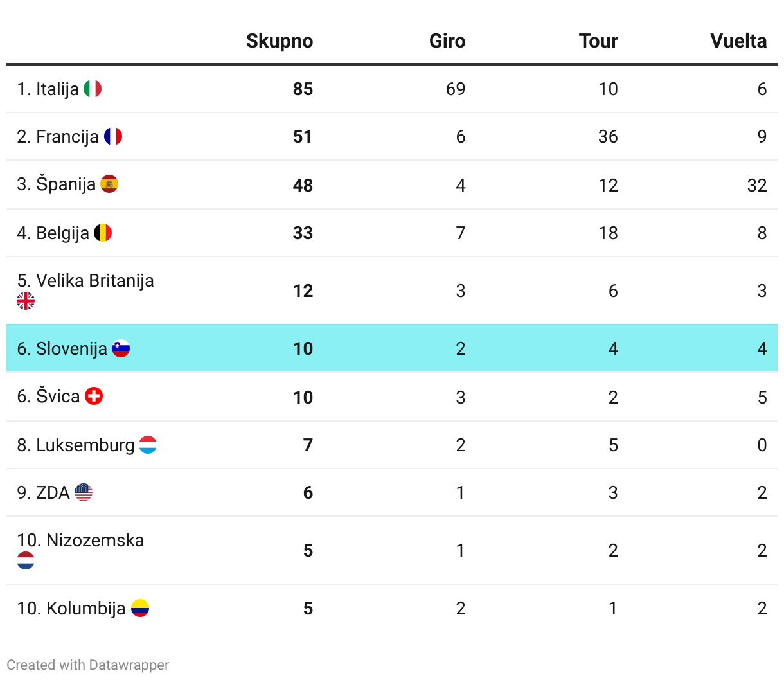Open the Created with Datawrapper link
Image resolution: width=784 pixels, height=680 pixels.
click(x=88, y=665)
